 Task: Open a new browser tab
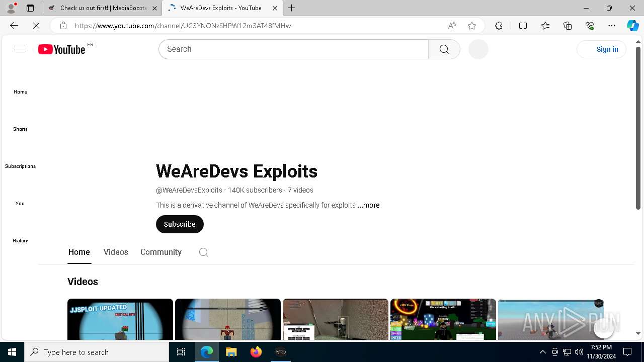(x=292, y=8)
